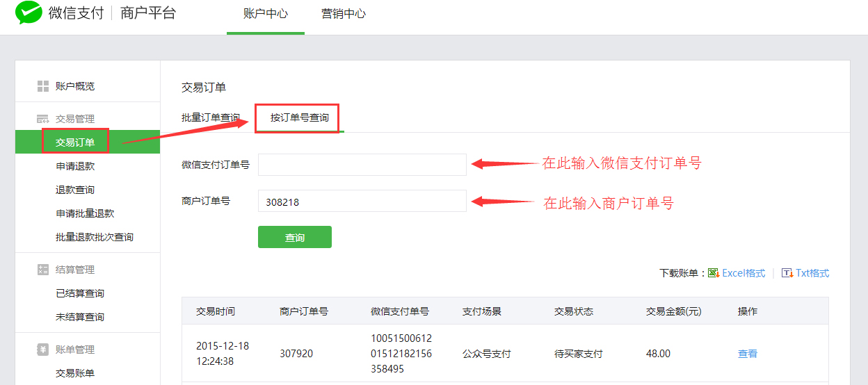Click the 账单管理 yen icon
Image resolution: width=868 pixels, height=385 pixels.
[x=43, y=350]
